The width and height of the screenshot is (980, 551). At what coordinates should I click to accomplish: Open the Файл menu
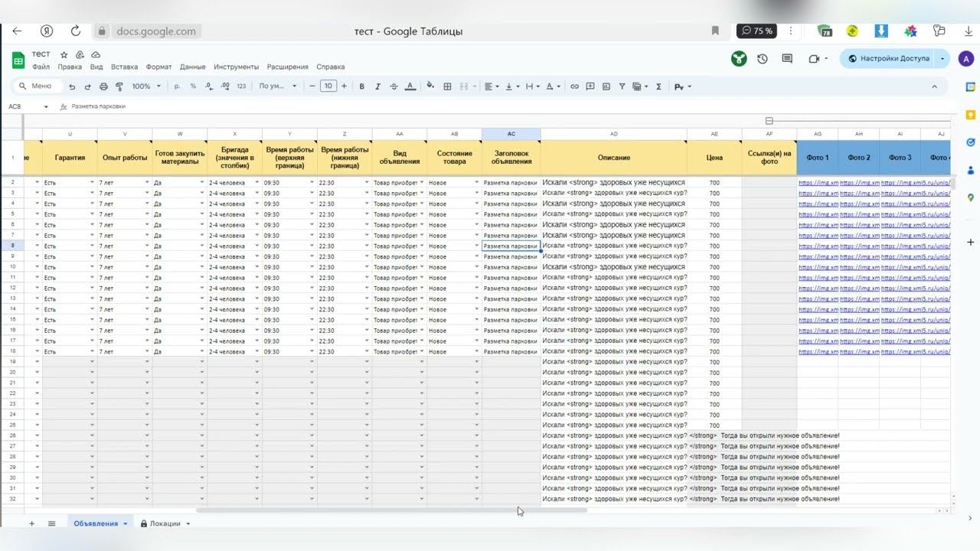pos(41,67)
